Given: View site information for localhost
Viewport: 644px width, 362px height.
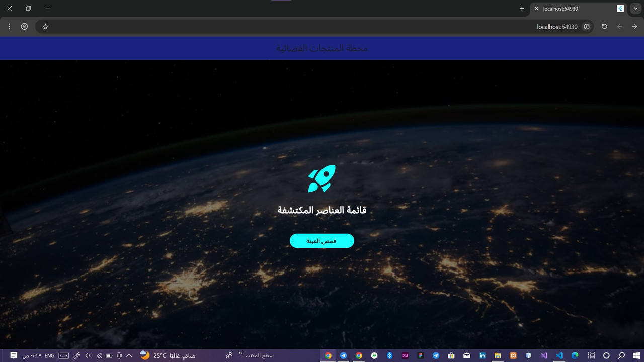Looking at the screenshot, I should pos(587,26).
